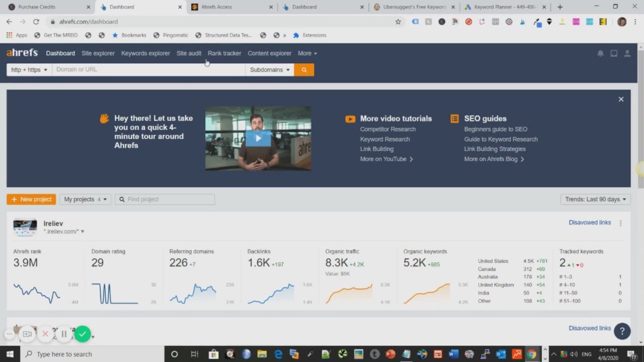644x362 pixels.
Task: Open the Trends: Last 90 days dropdown
Action: tap(595, 199)
